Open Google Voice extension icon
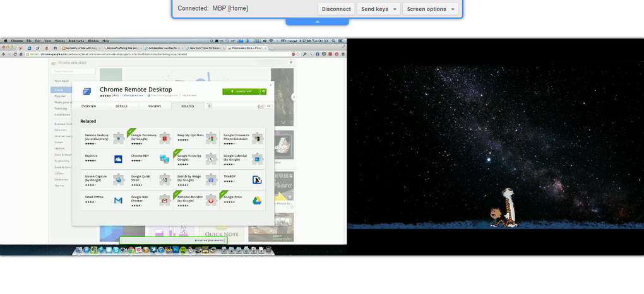This screenshot has width=644, height=294. pos(211,160)
